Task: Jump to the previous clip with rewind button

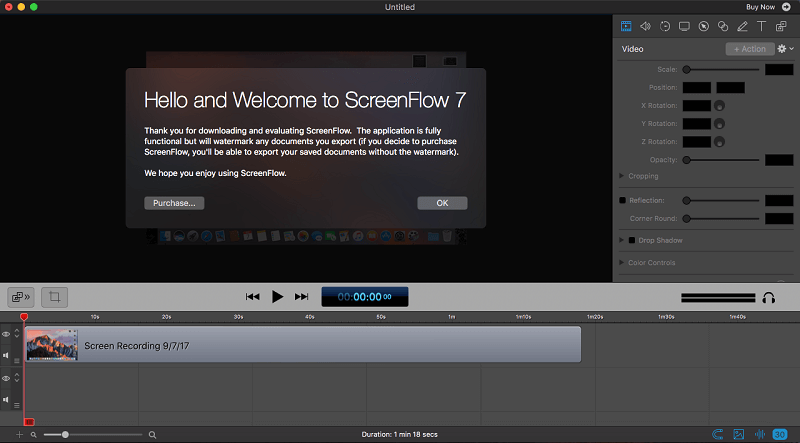Action: [253, 297]
